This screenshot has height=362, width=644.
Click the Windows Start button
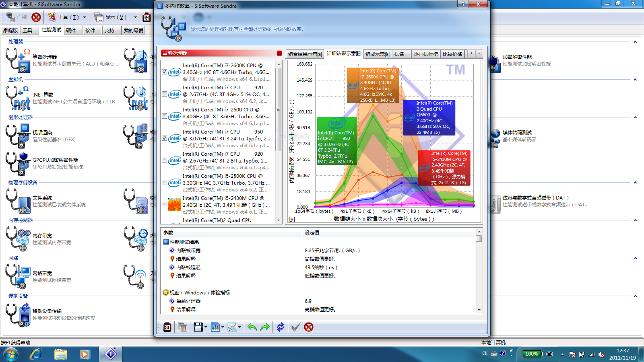pyautogui.click(x=11, y=354)
